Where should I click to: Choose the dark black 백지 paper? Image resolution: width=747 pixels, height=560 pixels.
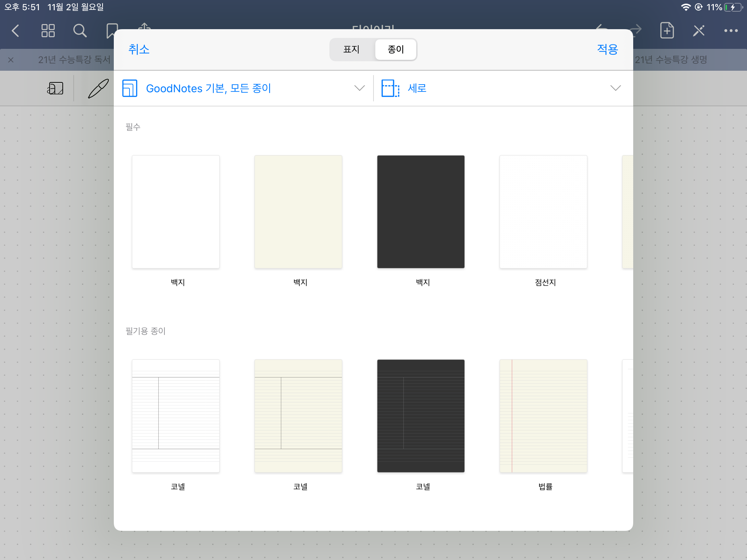pyautogui.click(x=421, y=212)
